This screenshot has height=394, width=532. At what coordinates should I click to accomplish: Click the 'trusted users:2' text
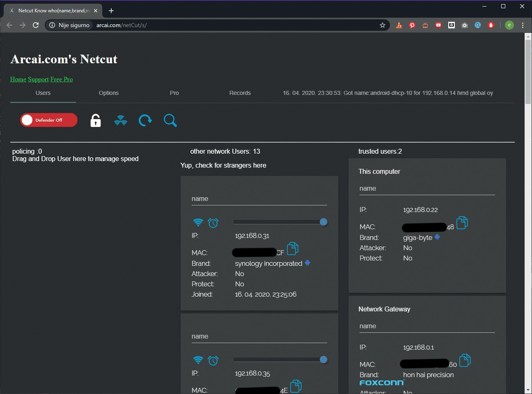[x=380, y=151]
